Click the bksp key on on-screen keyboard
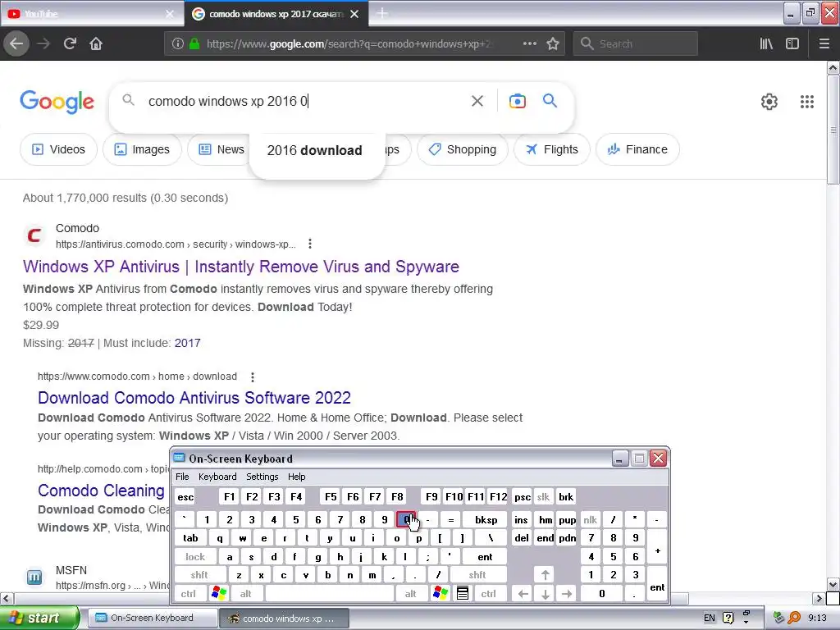 (x=486, y=519)
